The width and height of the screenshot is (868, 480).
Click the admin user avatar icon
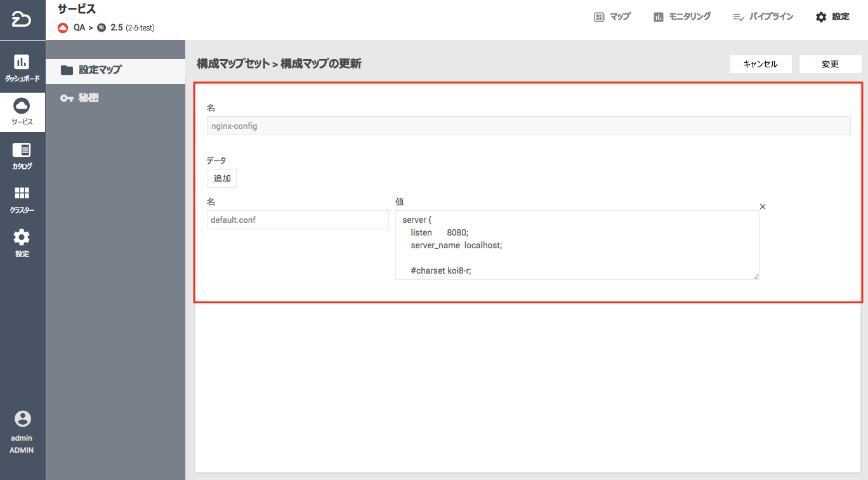point(22,419)
